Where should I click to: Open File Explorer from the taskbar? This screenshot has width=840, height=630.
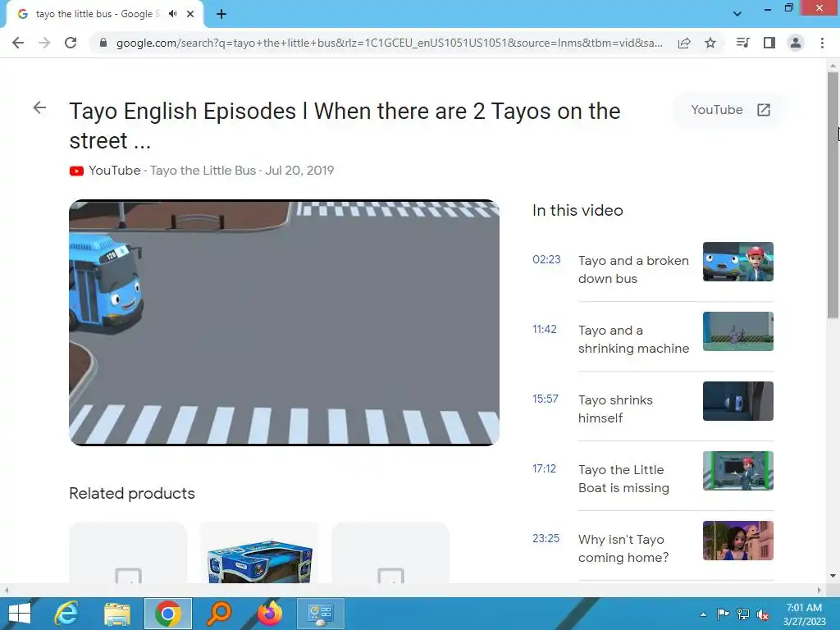(116, 614)
